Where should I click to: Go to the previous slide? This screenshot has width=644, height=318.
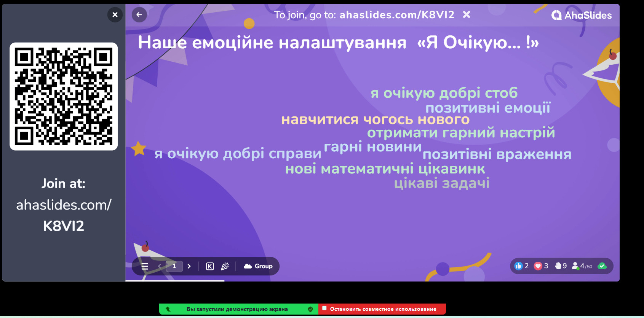click(x=160, y=266)
